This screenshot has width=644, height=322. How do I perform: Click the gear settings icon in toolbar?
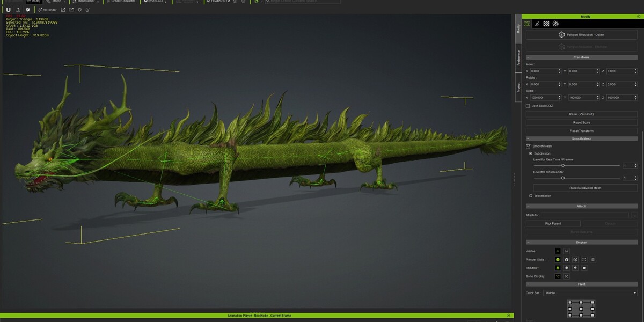coord(28,10)
